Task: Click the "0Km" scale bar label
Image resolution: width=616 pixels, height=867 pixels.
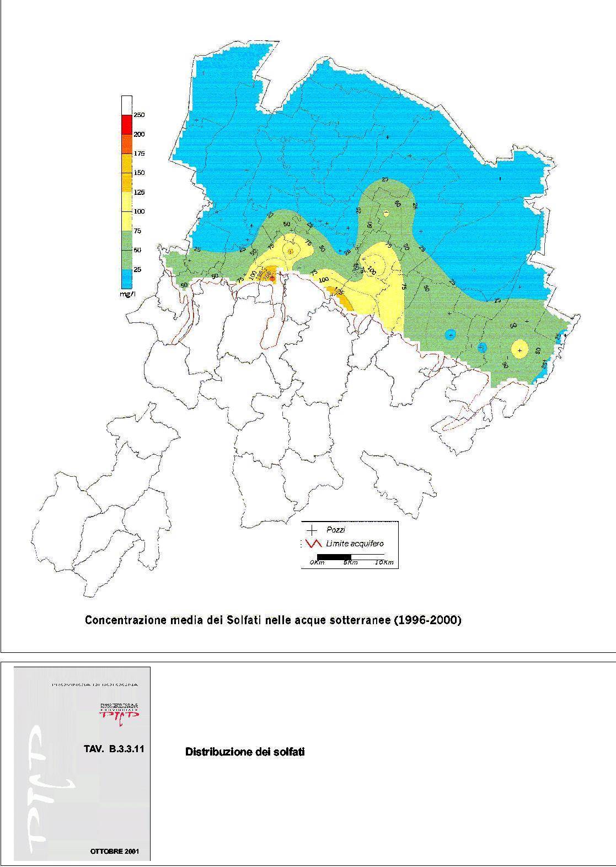Action: [317, 563]
